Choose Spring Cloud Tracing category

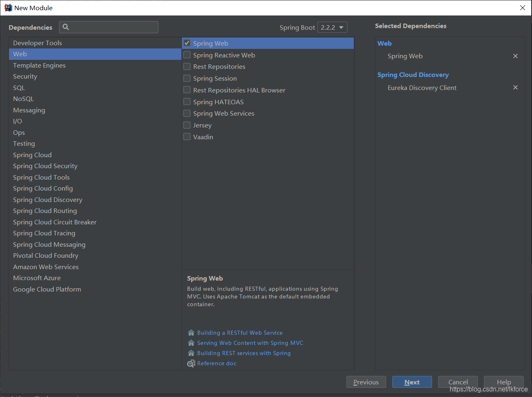tap(95, 233)
